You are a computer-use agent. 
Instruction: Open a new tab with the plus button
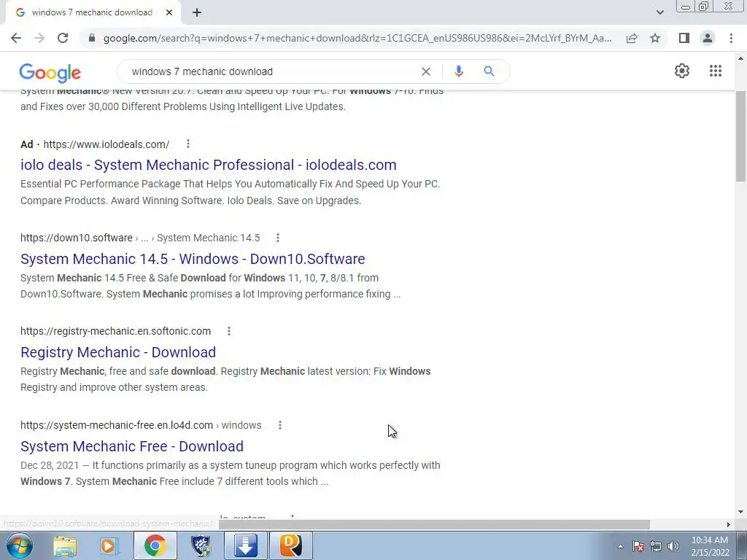point(197,13)
